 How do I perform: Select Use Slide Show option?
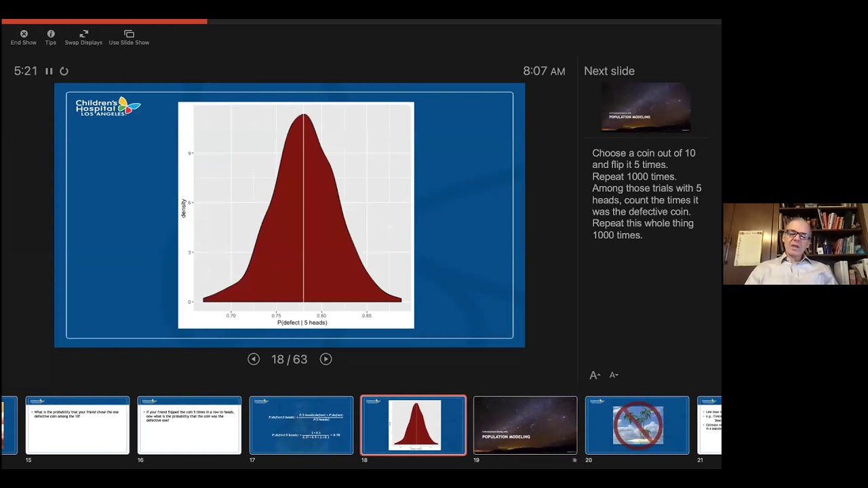coord(129,37)
